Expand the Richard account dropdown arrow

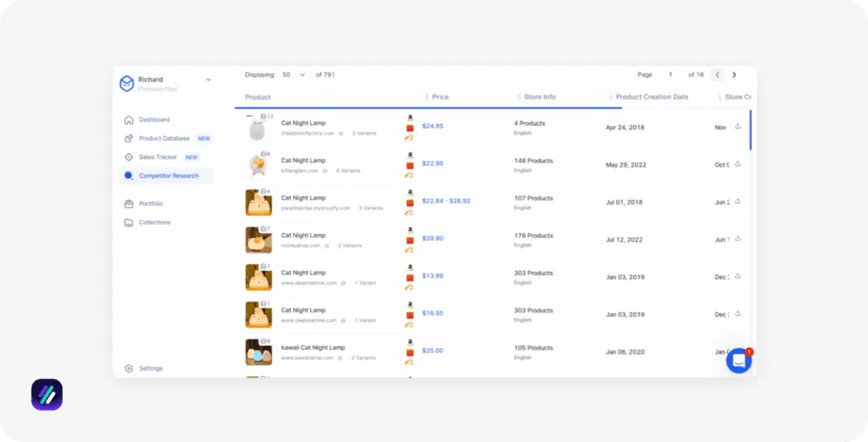[x=209, y=80]
